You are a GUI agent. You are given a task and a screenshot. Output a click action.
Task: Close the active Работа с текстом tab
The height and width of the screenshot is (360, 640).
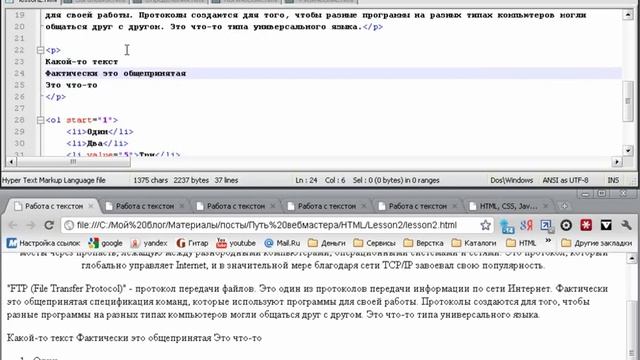click(x=91, y=206)
